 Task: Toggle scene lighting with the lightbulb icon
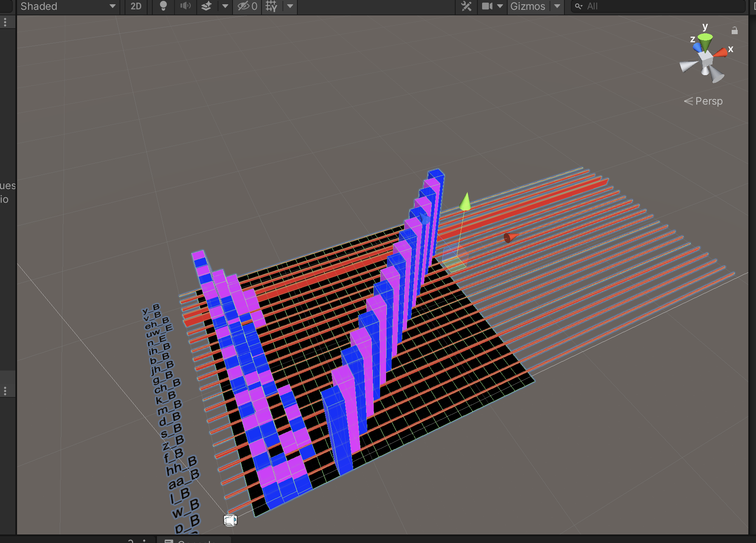click(x=163, y=6)
